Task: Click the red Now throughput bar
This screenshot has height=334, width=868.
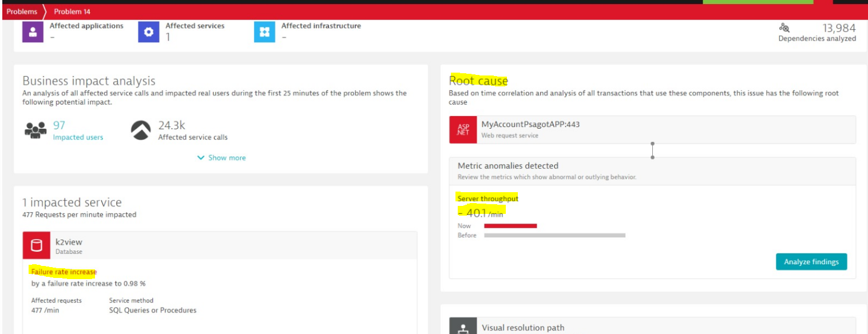Action: point(510,226)
